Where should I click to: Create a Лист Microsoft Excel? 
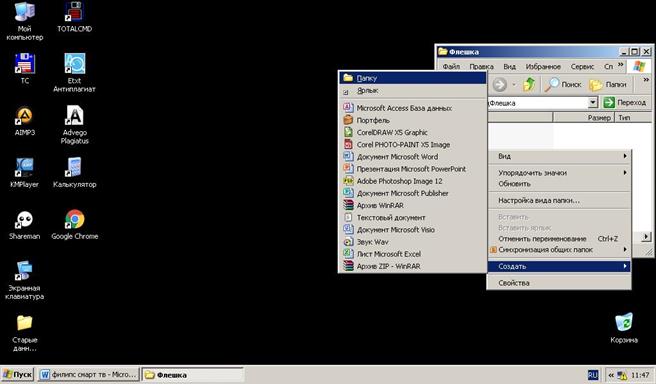pyautogui.click(x=412, y=253)
